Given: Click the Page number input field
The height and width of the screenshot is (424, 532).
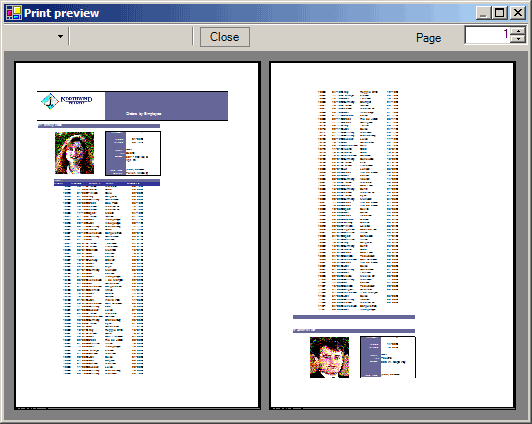Looking at the screenshot, I should tap(487, 35).
